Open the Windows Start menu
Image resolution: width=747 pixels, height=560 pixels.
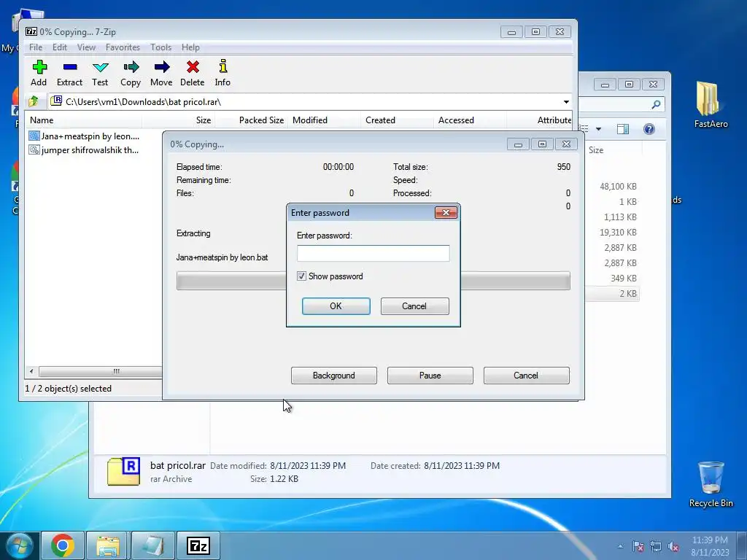[20, 545]
